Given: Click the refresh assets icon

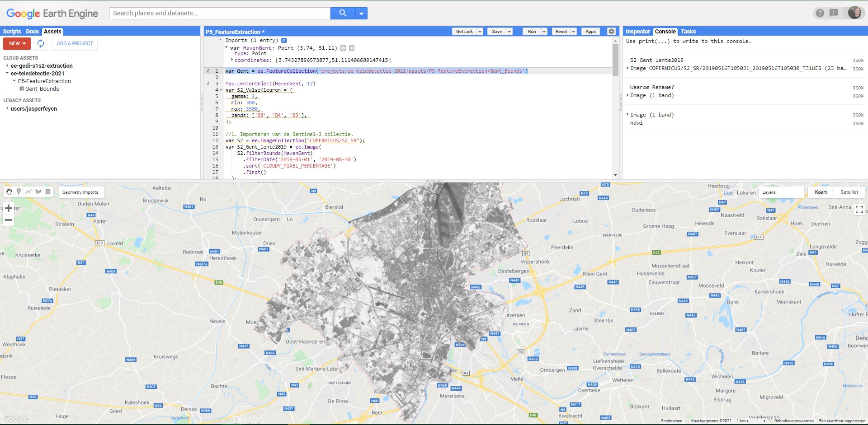Looking at the screenshot, I should pyautogui.click(x=41, y=43).
